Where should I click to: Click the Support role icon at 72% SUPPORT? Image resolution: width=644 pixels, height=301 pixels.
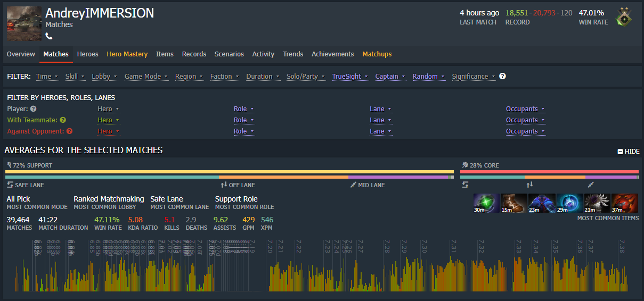point(9,165)
